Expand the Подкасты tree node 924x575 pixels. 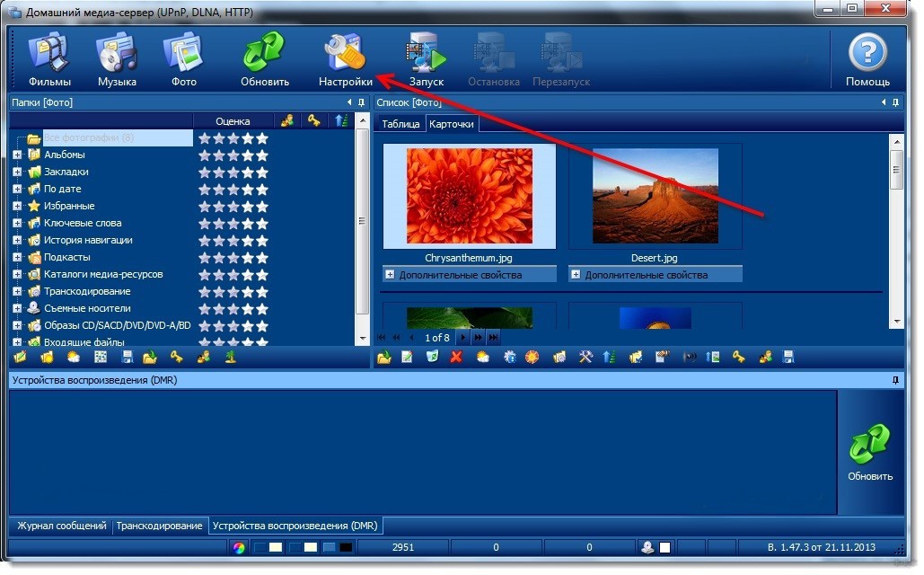(x=17, y=257)
